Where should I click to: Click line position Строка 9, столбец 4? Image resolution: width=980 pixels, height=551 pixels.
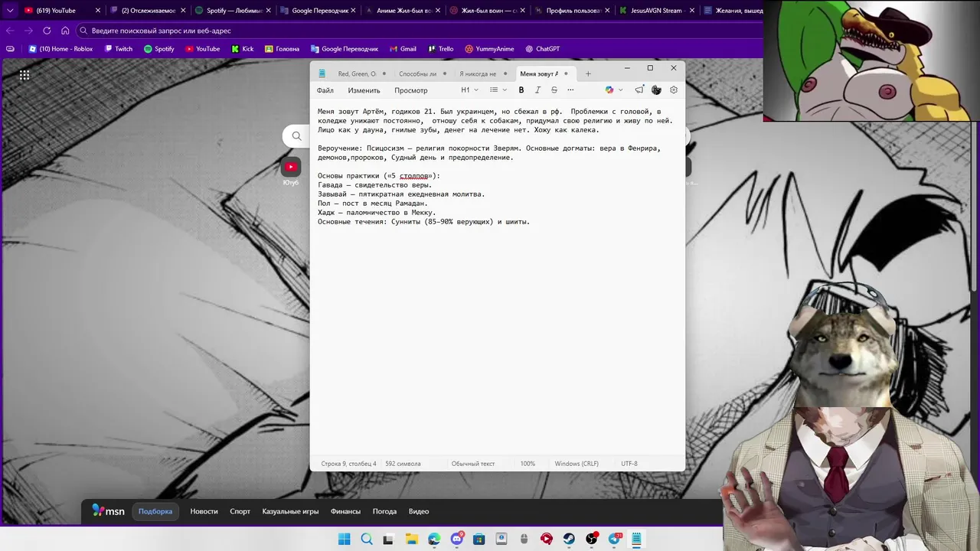[348, 464]
